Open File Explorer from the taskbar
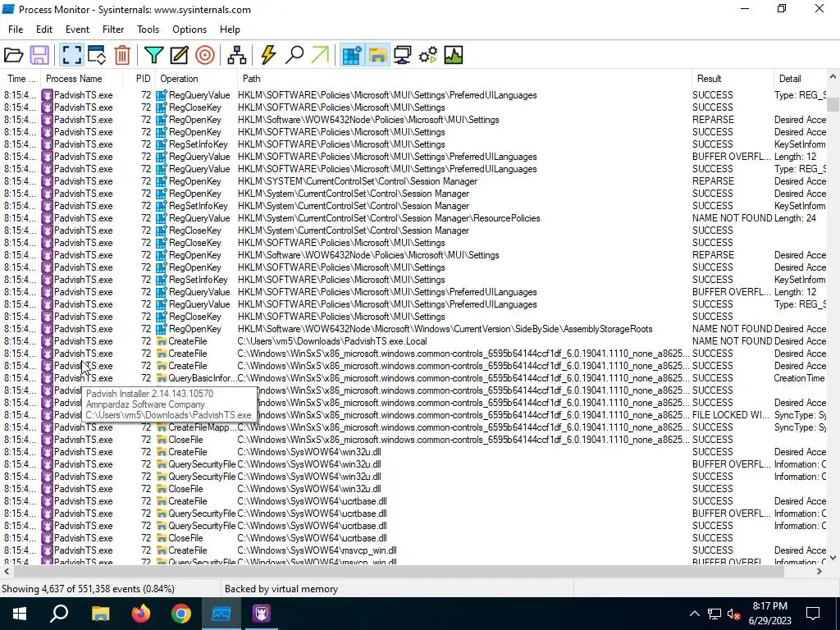The image size is (840, 630). pyautogui.click(x=100, y=614)
